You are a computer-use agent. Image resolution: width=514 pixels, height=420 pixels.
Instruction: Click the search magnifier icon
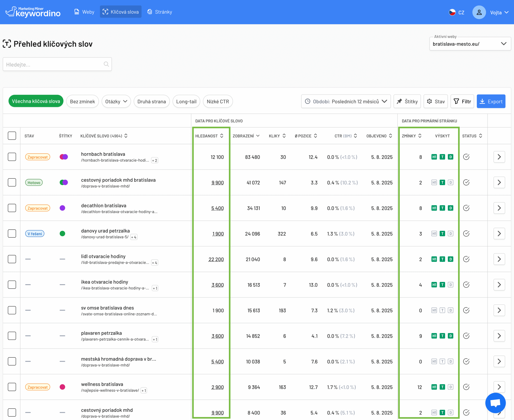(106, 64)
